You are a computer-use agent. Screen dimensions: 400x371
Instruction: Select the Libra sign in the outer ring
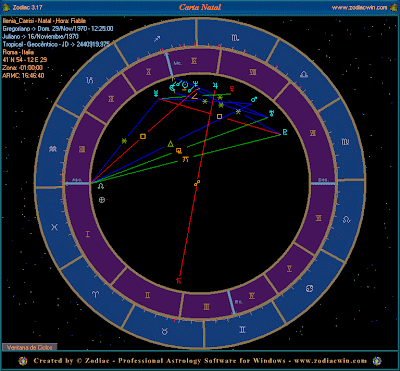[x=303, y=75]
